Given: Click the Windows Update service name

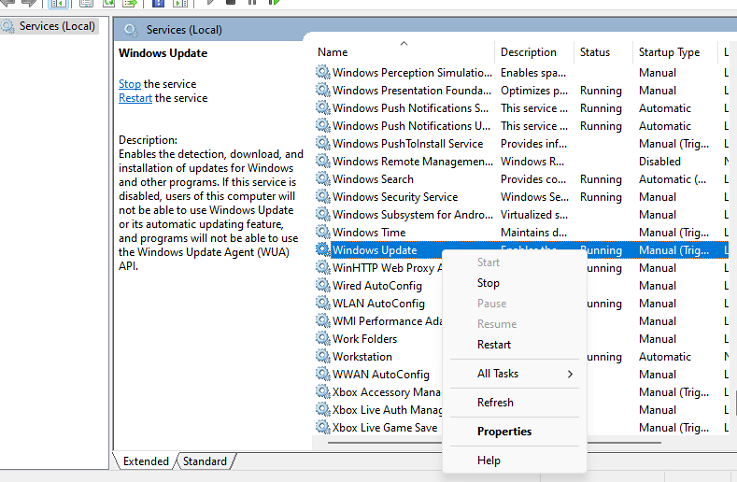Looking at the screenshot, I should (375, 250).
